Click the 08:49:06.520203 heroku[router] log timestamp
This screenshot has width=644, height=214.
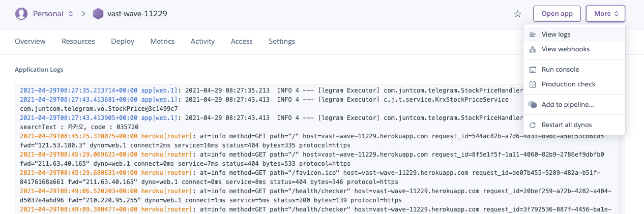pos(79,191)
